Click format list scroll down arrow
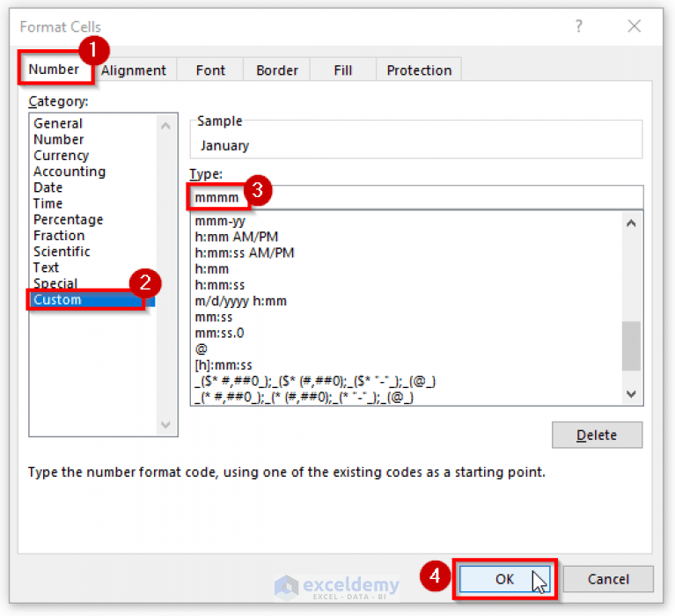The height and width of the screenshot is (616, 675). [631, 393]
